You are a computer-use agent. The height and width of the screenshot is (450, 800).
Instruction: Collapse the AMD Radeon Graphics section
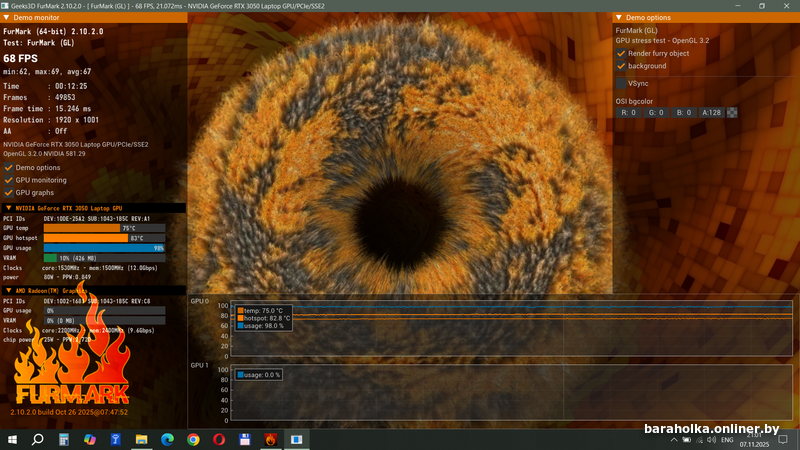pyautogui.click(x=7, y=291)
